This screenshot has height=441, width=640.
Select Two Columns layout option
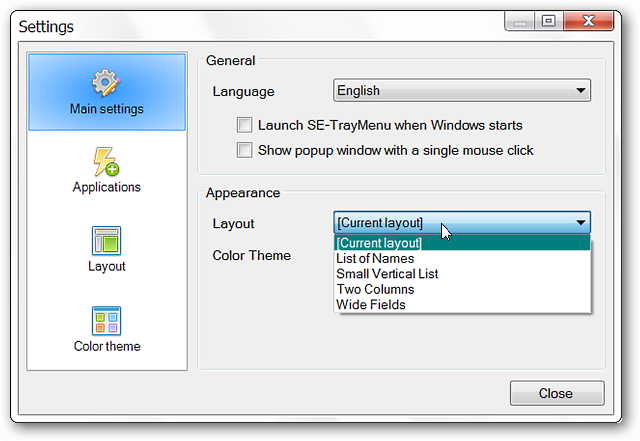click(x=462, y=289)
